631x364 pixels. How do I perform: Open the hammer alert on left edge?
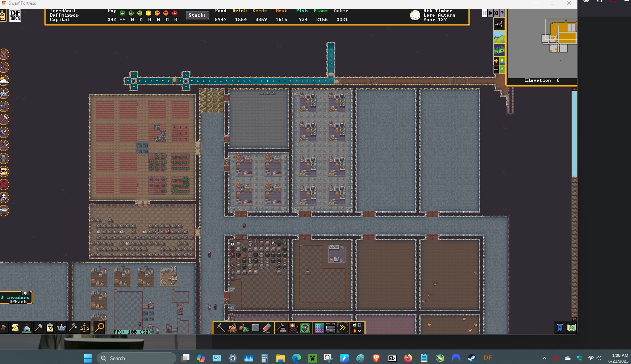(x=4, y=119)
